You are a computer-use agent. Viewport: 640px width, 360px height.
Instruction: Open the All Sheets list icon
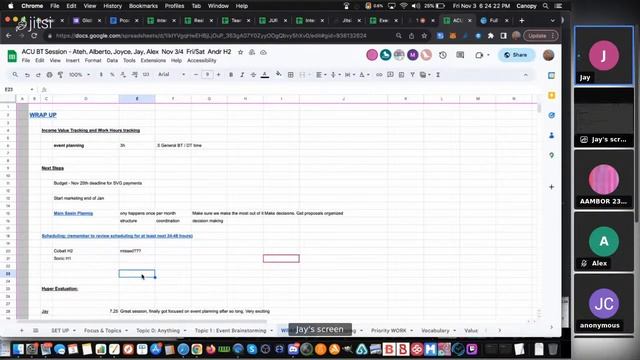point(36,331)
